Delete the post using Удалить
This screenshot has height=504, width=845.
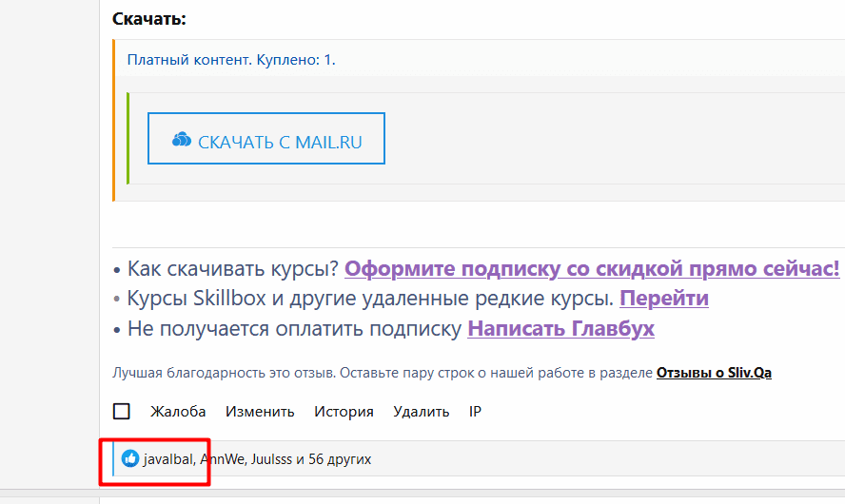click(421, 412)
